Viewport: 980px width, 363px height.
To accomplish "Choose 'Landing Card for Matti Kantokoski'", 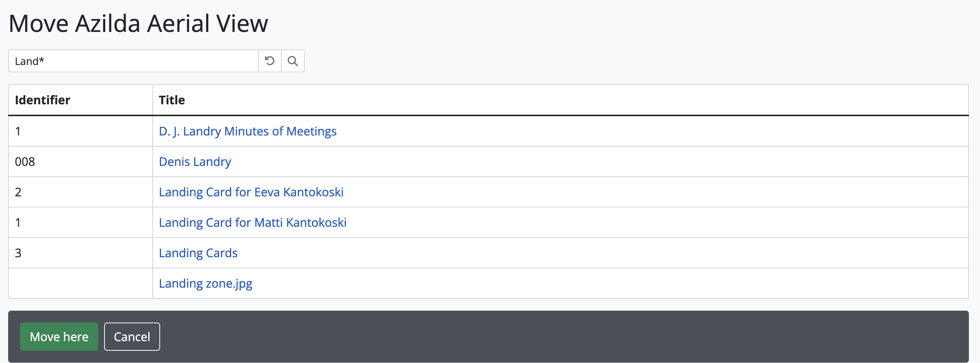I will (252, 223).
